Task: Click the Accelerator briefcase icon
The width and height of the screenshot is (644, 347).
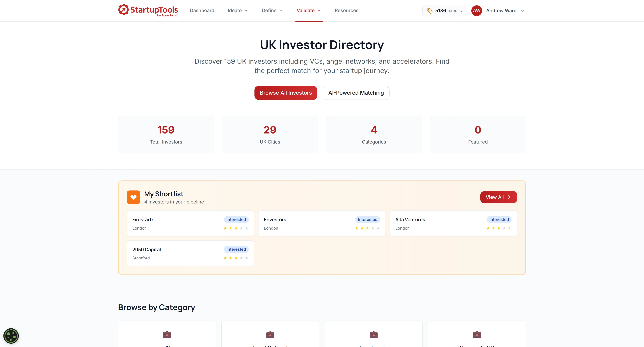Action: click(x=373, y=334)
